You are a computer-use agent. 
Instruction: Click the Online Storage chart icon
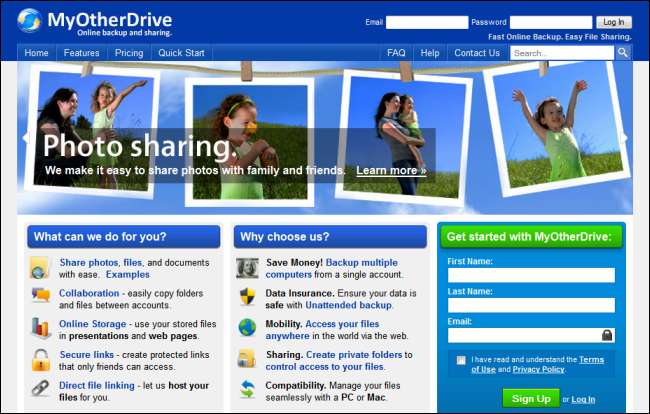click(40, 328)
